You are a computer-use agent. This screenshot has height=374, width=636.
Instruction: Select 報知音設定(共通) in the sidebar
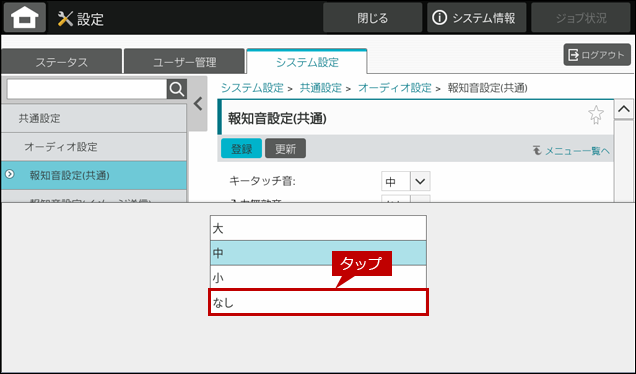coord(94,175)
